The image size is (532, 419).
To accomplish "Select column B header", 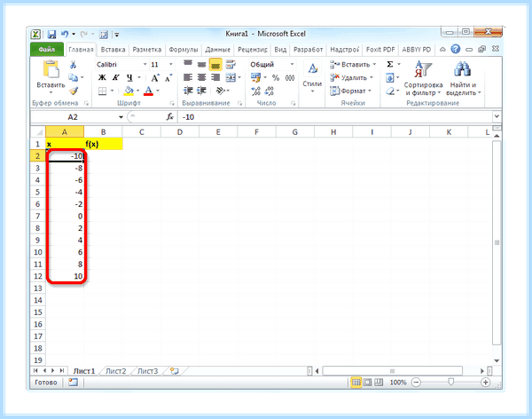I will (x=103, y=132).
